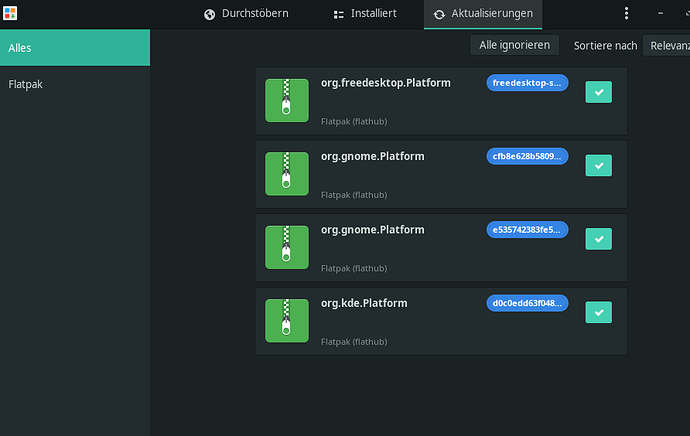Click the org.freedesktop.Platform package icon
Image resolution: width=690 pixels, height=436 pixels.
pos(286,100)
